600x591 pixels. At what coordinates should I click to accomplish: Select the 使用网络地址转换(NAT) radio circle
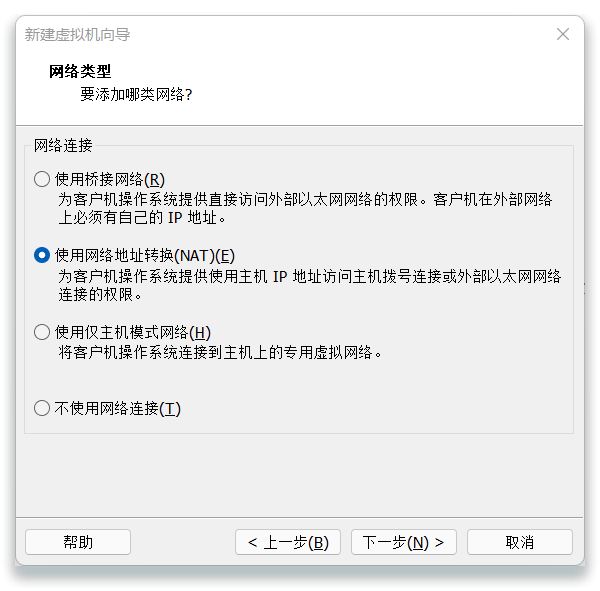coord(42,255)
